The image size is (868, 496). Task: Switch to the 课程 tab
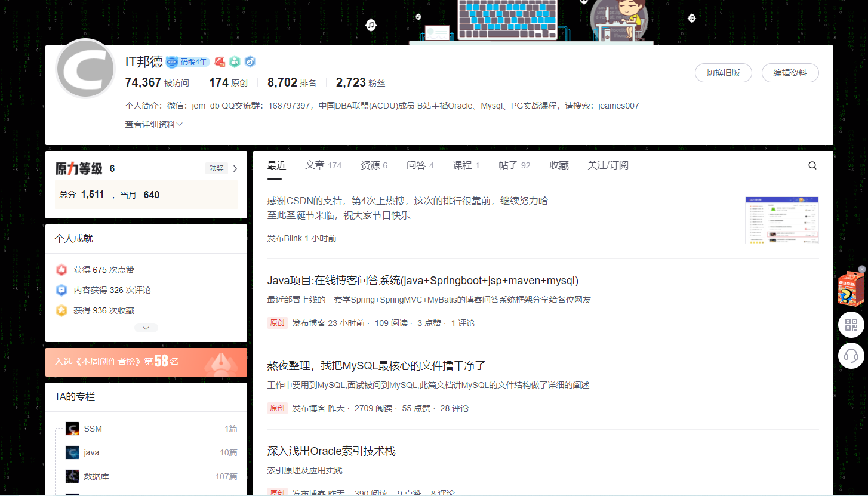click(466, 165)
